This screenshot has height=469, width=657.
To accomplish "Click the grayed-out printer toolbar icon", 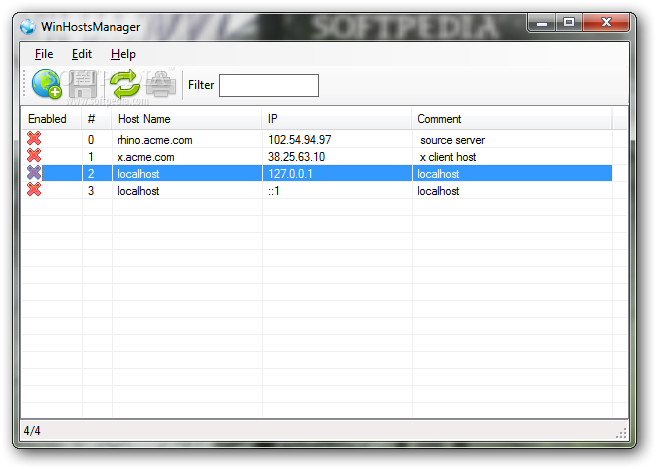I will [161, 84].
